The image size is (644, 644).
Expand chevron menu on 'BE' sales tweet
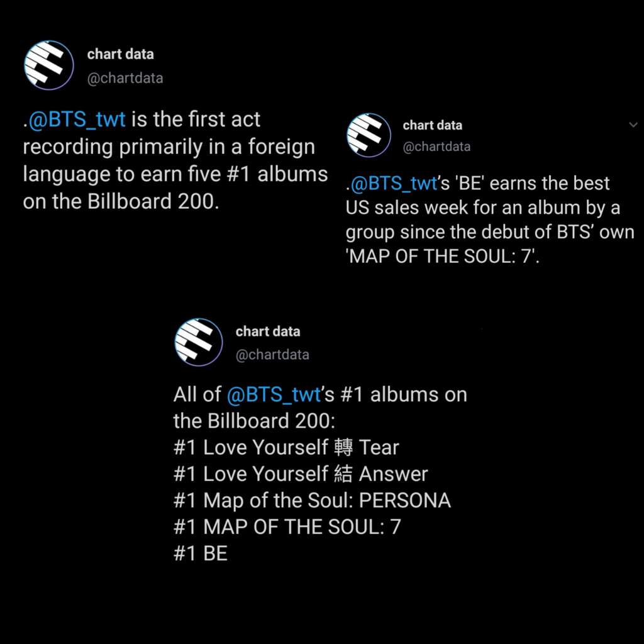coord(633,125)
